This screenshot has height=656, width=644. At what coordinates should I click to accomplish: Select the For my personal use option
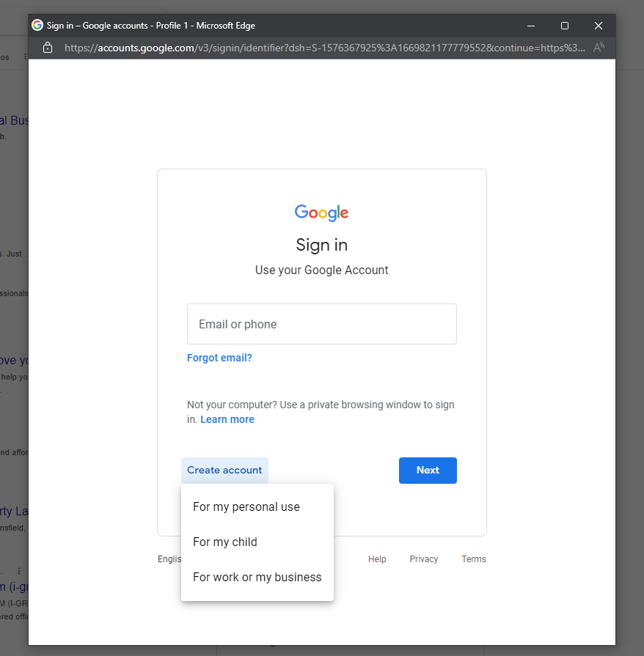tap(246, 506)
